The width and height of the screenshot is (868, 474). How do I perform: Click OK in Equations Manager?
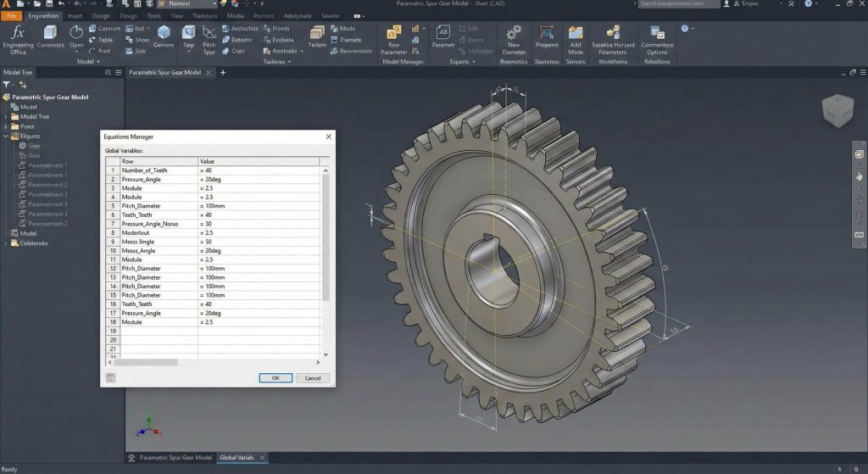click(x=275, y=378)
